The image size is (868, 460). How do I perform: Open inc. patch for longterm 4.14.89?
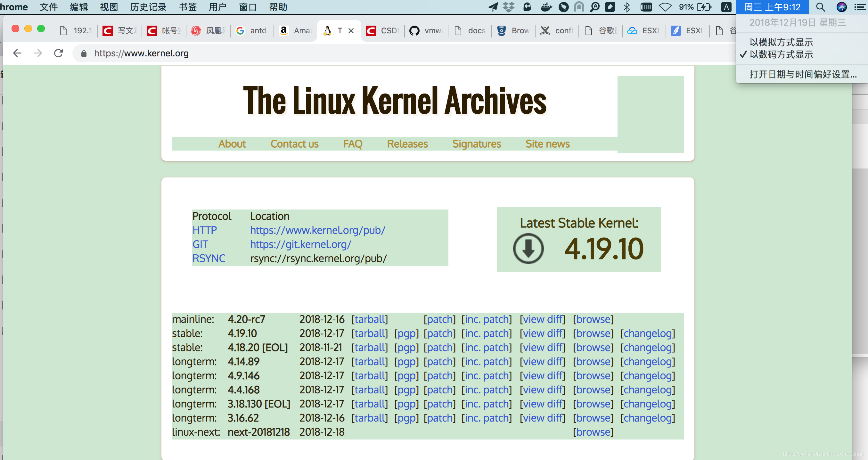tap(487, 362)
